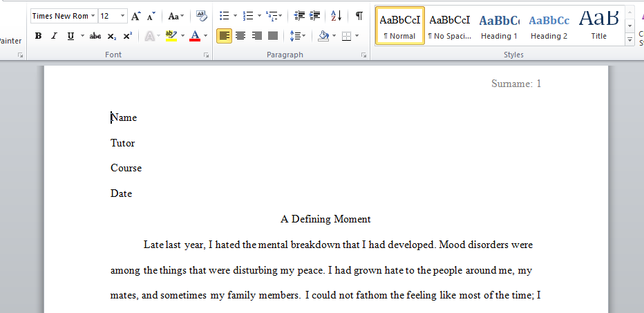Open Text Highlight Color dropdown arrow
Screen dimensions: 644x313
point(183,36)
